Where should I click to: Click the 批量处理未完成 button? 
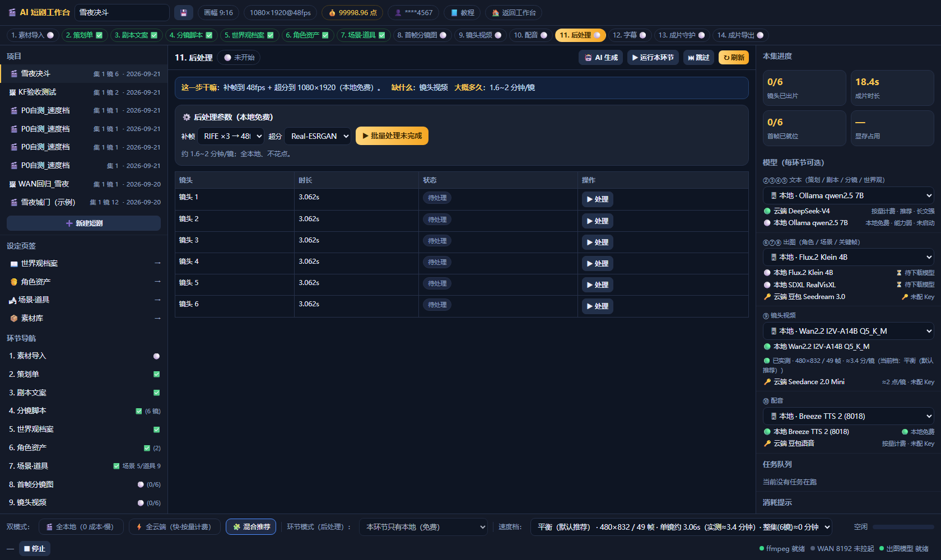coord(392,136)
